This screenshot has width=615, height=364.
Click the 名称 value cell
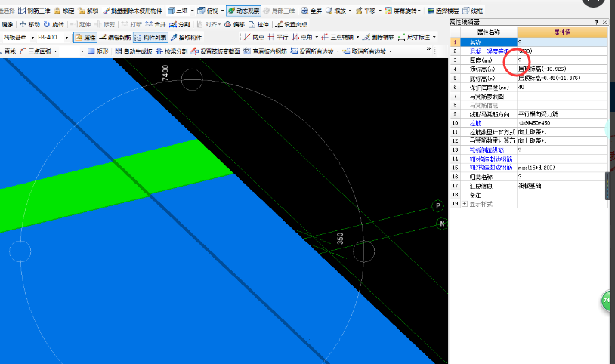562,42
